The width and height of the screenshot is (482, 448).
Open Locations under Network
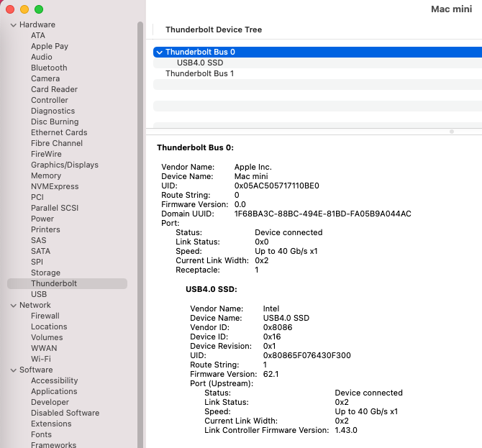coord(49,326)
